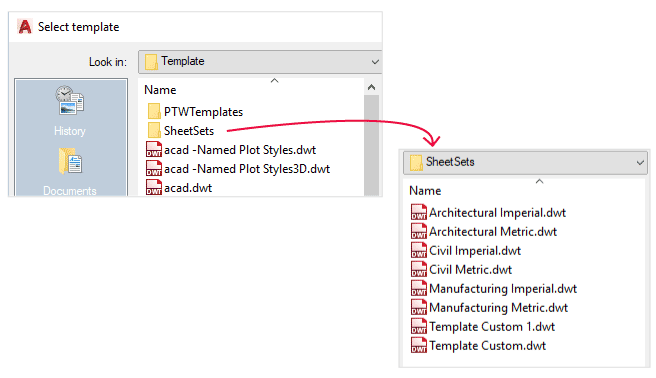Select acad.dwt template file

[188, 188]
